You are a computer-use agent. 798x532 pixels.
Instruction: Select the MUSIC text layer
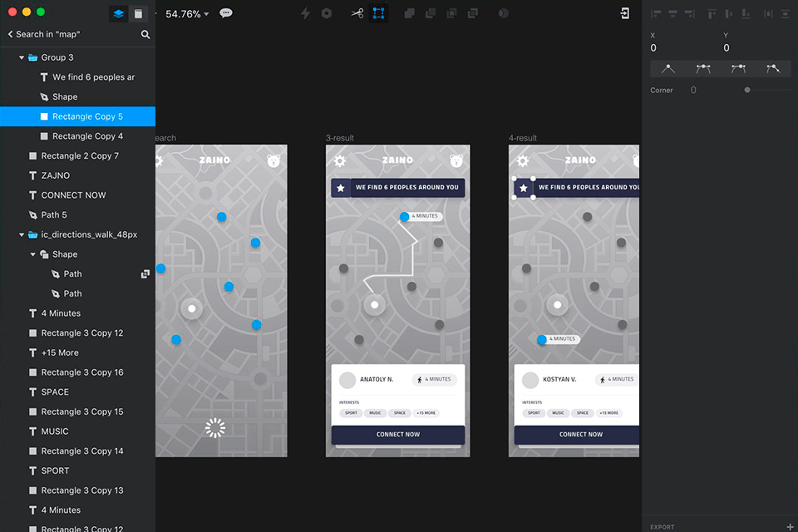[x=77, y=431]
